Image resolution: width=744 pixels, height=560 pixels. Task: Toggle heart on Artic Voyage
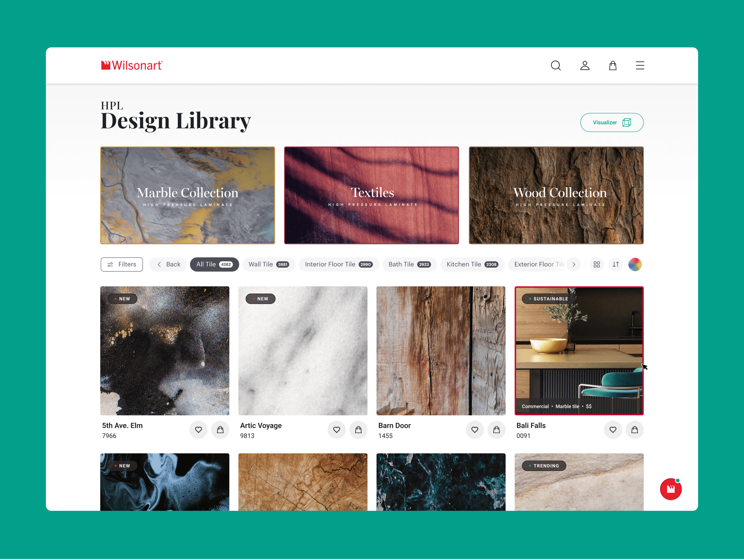pyautogui.click(x=336, y=430)
